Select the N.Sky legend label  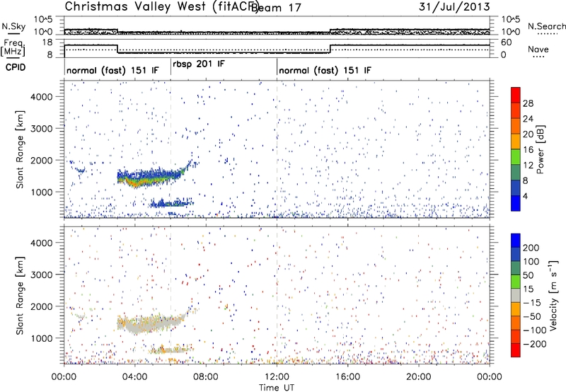(x=13, y=26)
